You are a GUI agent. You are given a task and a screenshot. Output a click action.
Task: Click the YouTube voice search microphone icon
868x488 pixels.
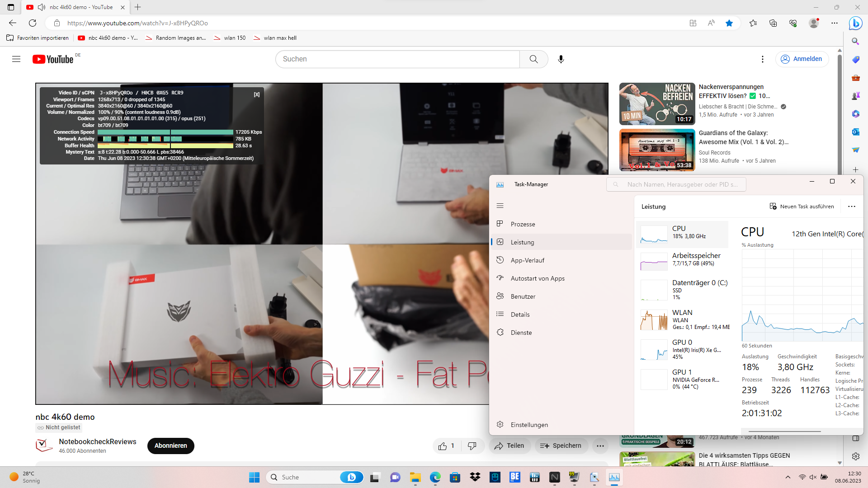(561, 59)
